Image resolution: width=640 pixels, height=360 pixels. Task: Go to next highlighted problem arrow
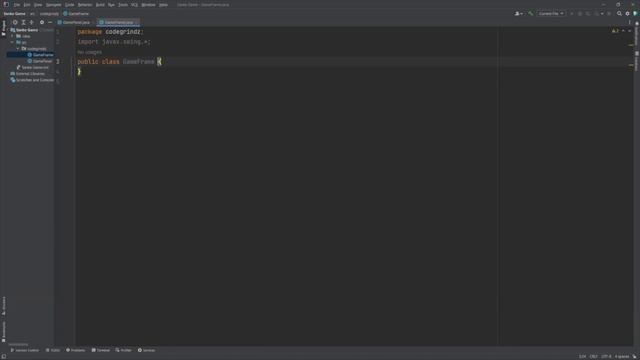[629, 31]
